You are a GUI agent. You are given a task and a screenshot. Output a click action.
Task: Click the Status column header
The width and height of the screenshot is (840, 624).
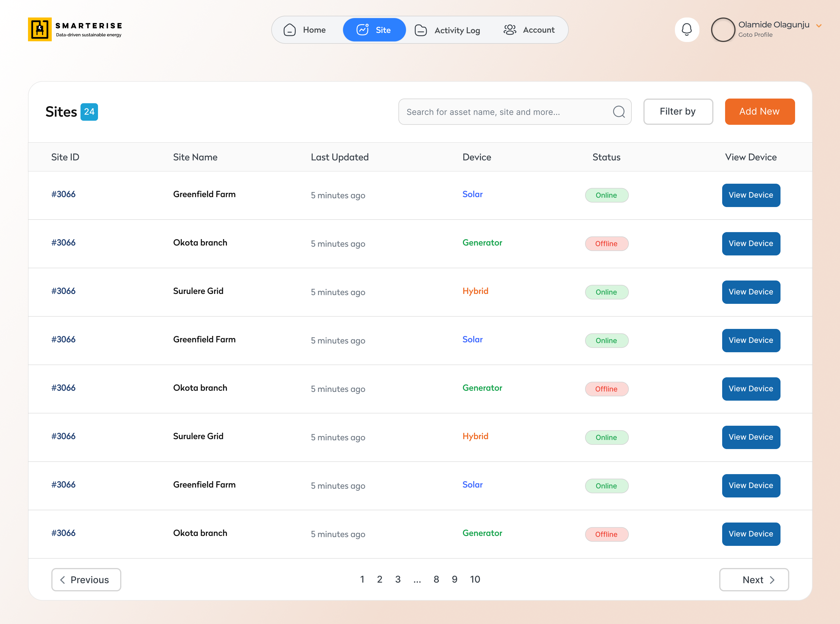[606, 157]
